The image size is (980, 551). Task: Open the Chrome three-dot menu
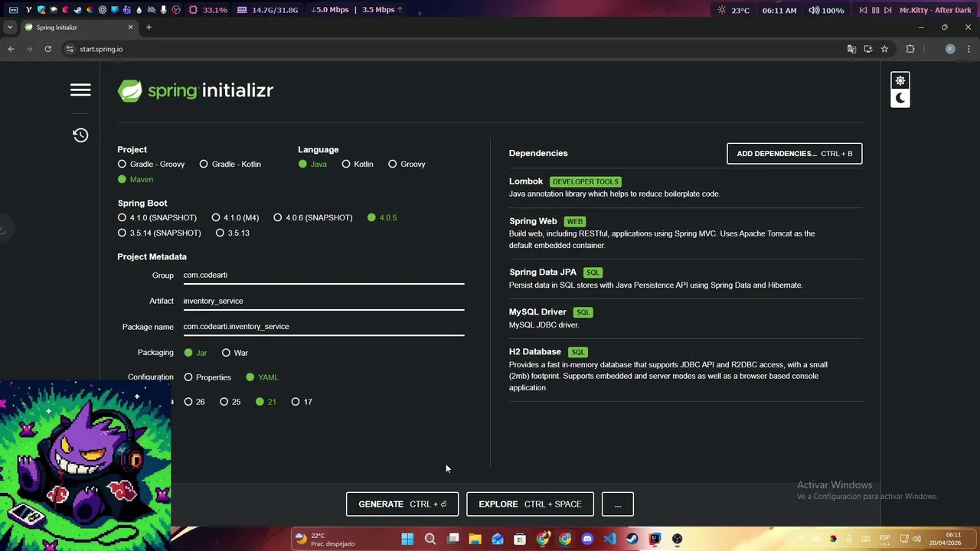click(x=969, y=49)
